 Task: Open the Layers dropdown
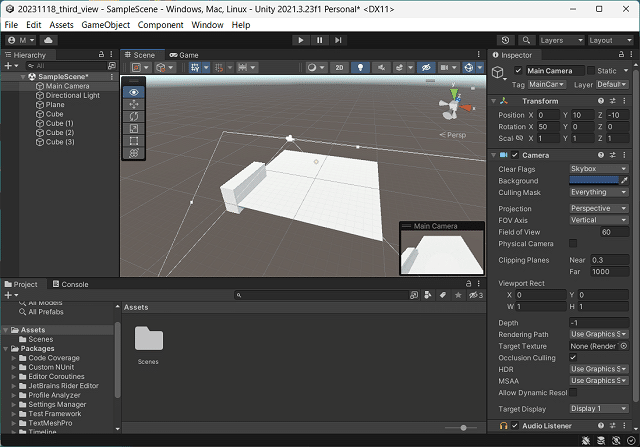pyautogui.click(x=561, y=40)
